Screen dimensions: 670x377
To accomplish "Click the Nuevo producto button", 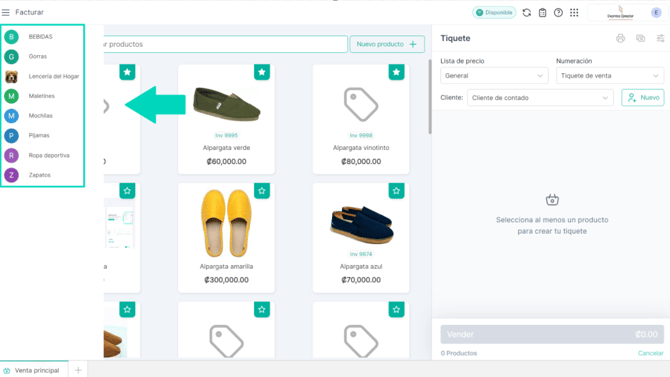I will pos(387,44).
